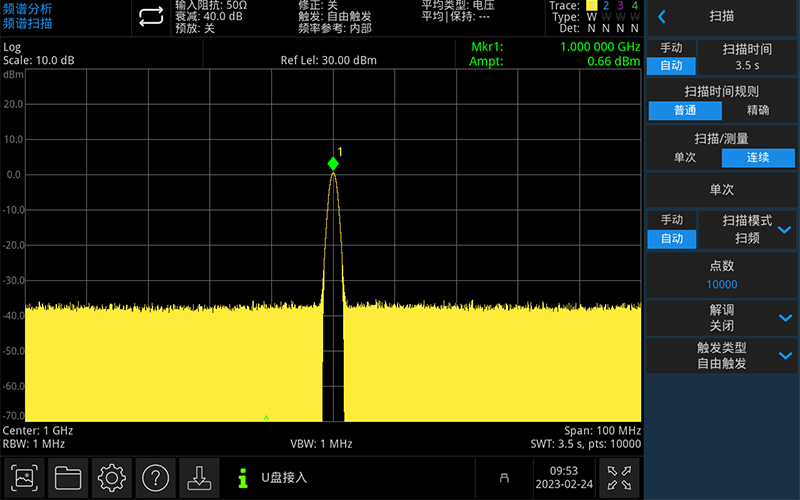800x500 pixels.
Task: Click the continuous sweep loop icon
Action: [150, 16]
